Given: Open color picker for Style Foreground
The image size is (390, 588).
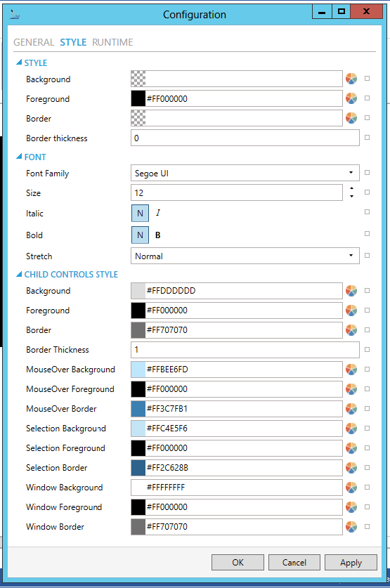Looking at the screenshot, I should (351, 98).
